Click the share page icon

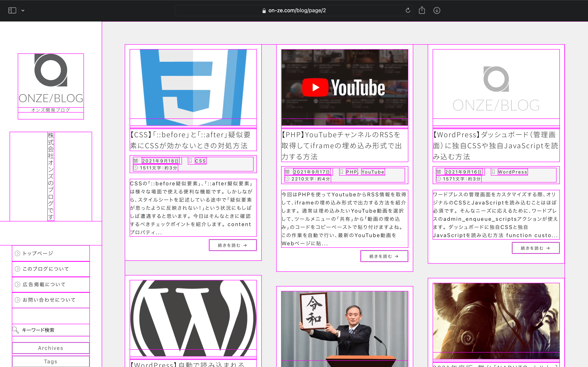pyautogui.click(x=422, y=10)
